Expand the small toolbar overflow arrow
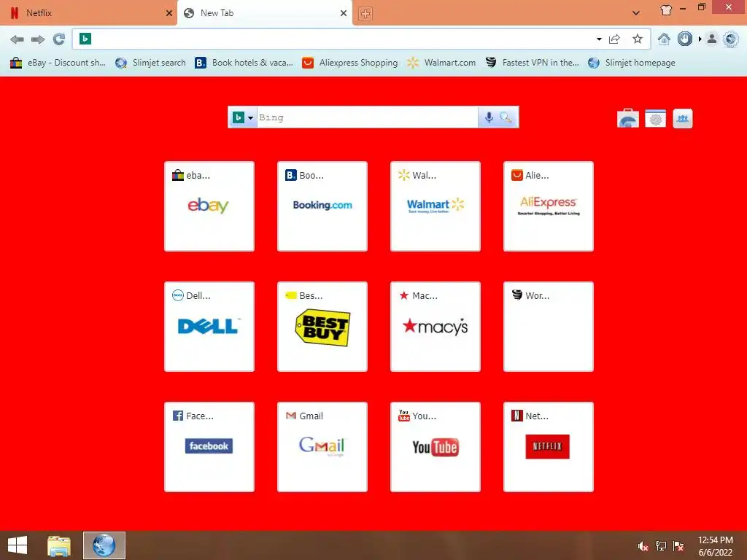The height and width of the screenshot is (560, 747). (x=700, y=39)
